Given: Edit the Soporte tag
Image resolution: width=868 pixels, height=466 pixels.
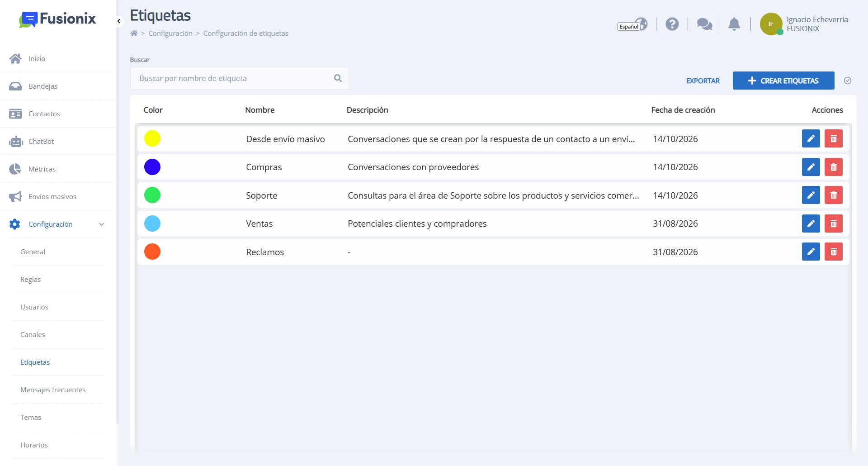Looking at the screenshot, I should [811, 195].
